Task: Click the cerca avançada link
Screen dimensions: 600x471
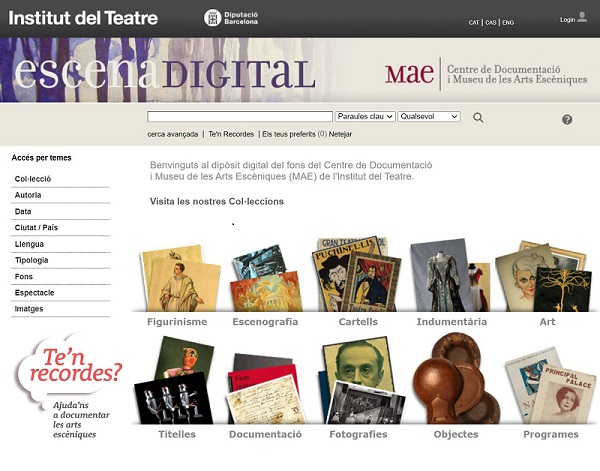Action: [x=173, y=134]
